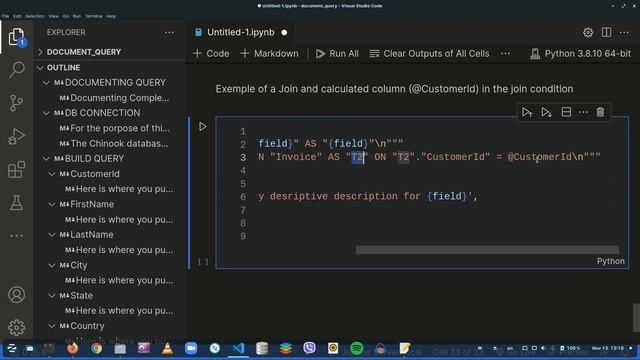Open the Search view in activity bar

pyautogui.click(x=16, y=70)
